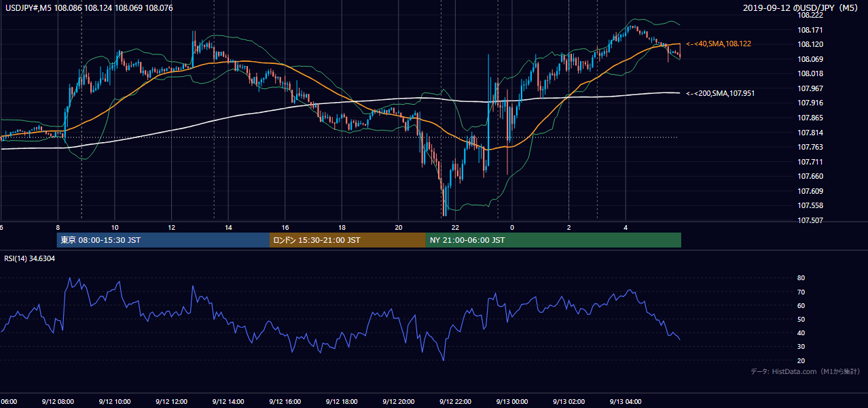The width and height of the screenshot is (868, 408).
Task: Click the 9/12 16:00 date axis label
Action: [x=285, y=401]
